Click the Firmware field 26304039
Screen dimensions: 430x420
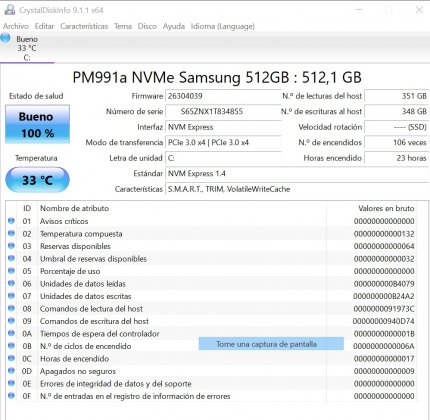(223, 96)
